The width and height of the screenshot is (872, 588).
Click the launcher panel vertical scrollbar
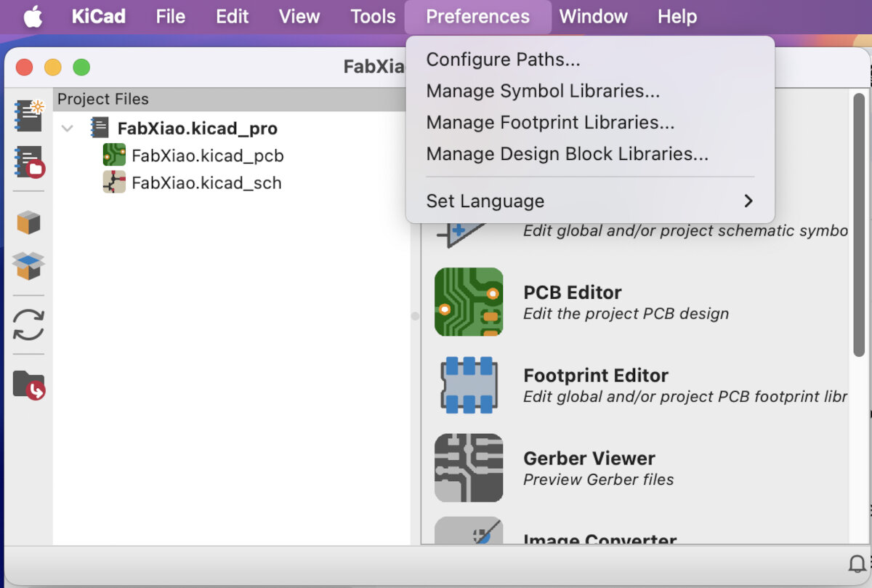coord(859,225)
